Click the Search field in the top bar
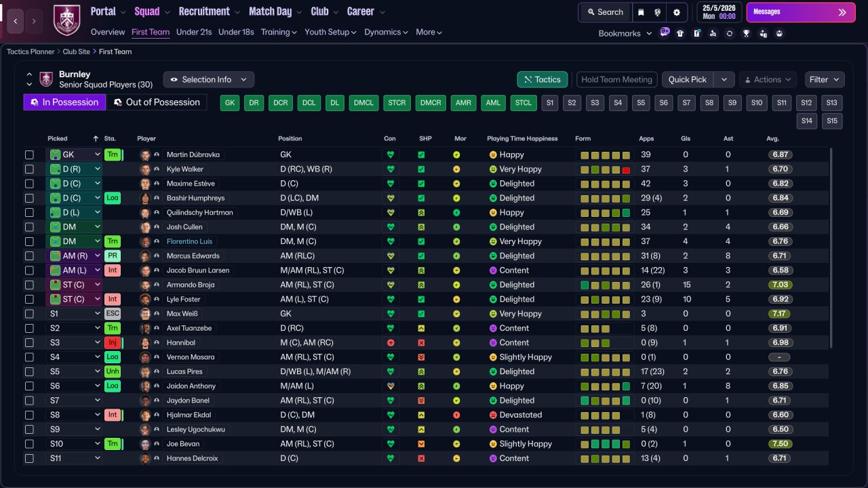 coord(605,12)
